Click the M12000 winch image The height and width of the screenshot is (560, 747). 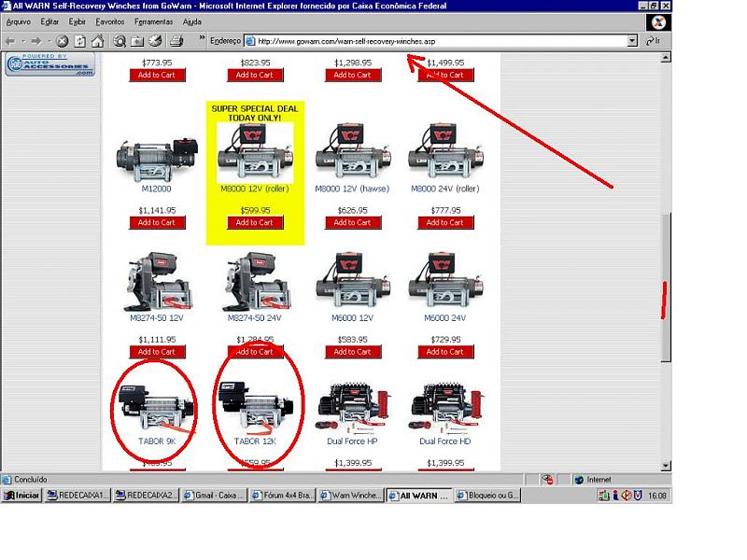[157, 160]
